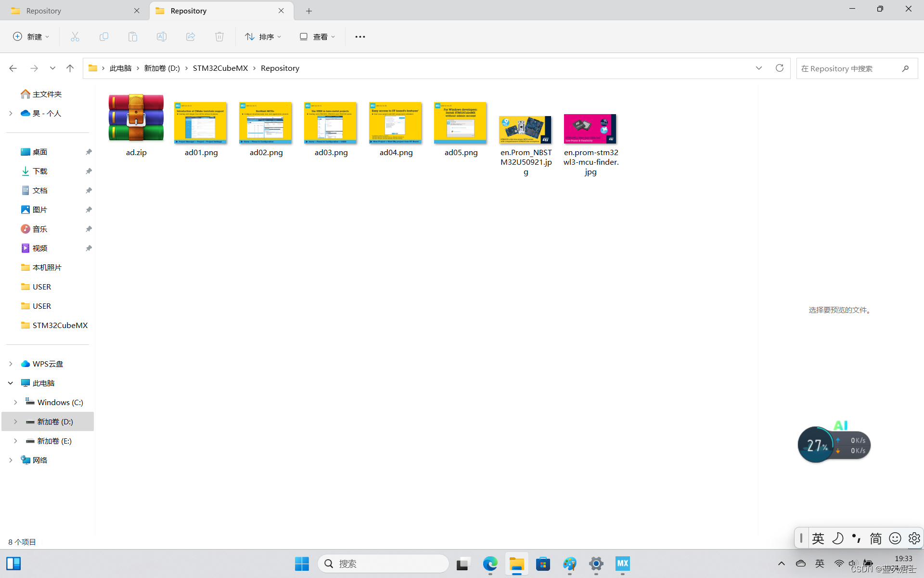Image resolution: width=924 pixels, height=578 pixels.
Task: Click STM32CubeMX in the address breadcrumb
Action: coord(220,68)
